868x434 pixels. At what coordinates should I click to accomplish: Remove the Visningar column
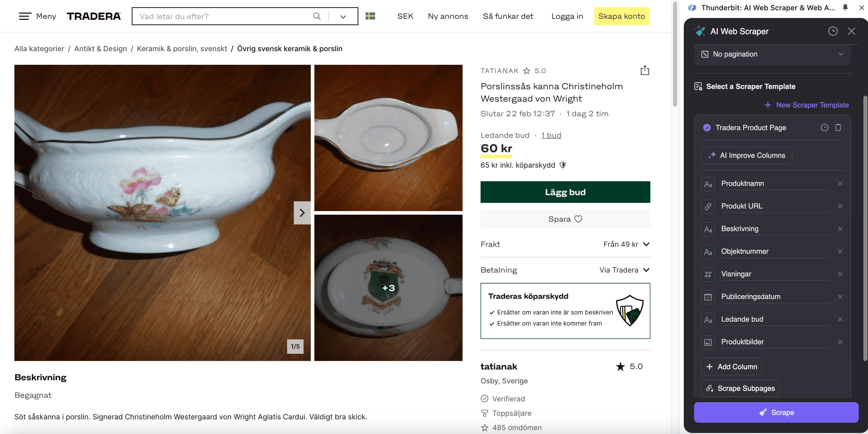(840, 274)
